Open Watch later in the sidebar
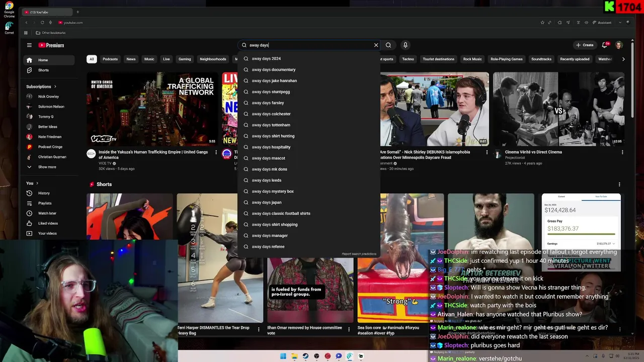644x362 pixels. pos(49,213)
